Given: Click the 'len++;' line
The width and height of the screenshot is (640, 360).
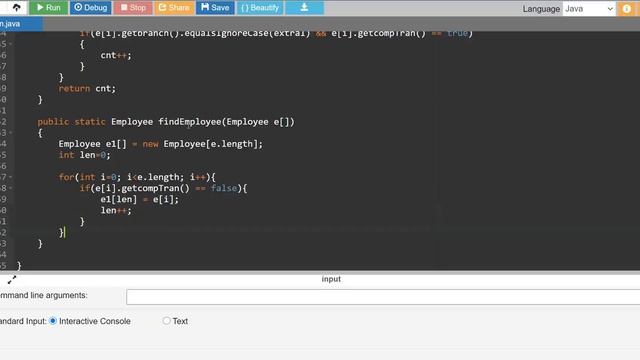Looking at the screenshot, I should [116, 211].
